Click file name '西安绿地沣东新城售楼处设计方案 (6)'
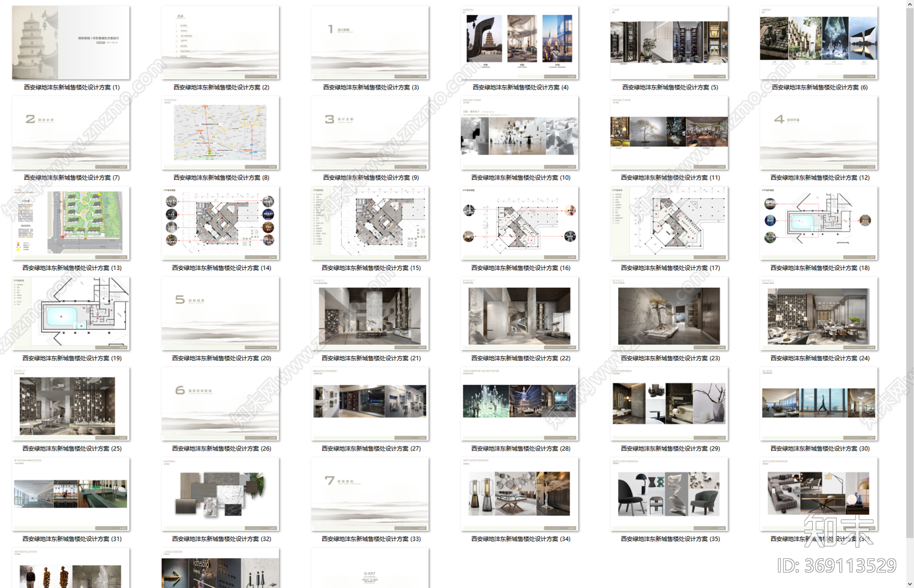 click(820, 87)
